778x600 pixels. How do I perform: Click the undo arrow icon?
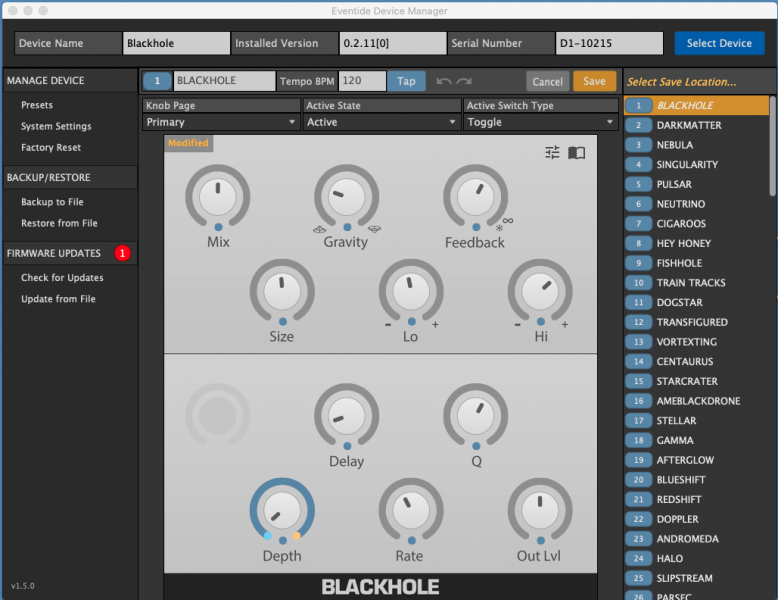[x=444, y=81]
